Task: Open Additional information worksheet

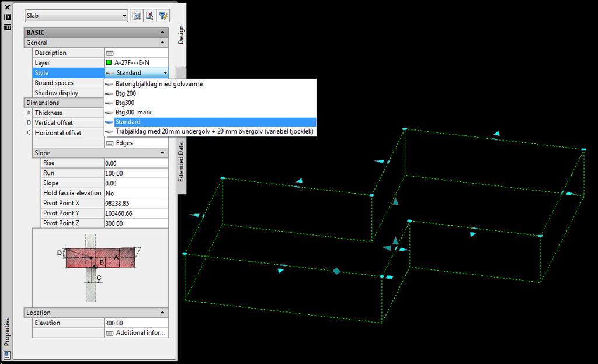Action: tap(135, 332)
